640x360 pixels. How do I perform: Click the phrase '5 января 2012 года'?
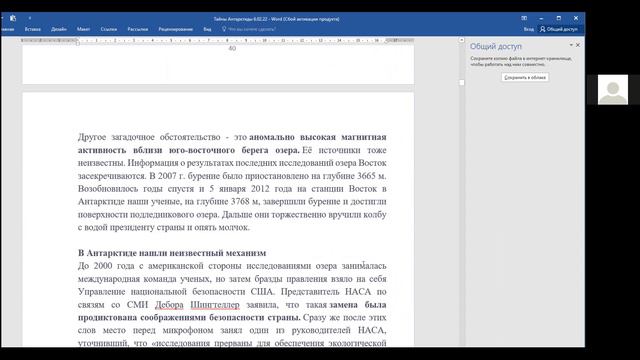coord(251,189)
